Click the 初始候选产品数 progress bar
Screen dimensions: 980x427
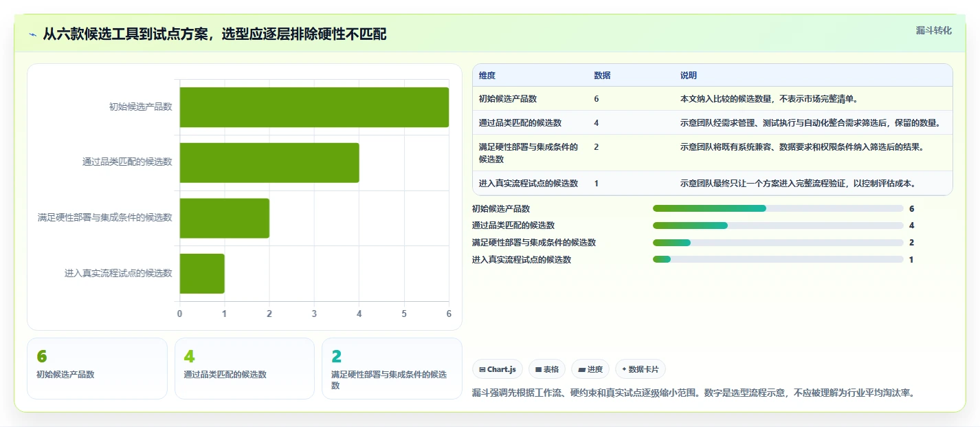point(778,208)
